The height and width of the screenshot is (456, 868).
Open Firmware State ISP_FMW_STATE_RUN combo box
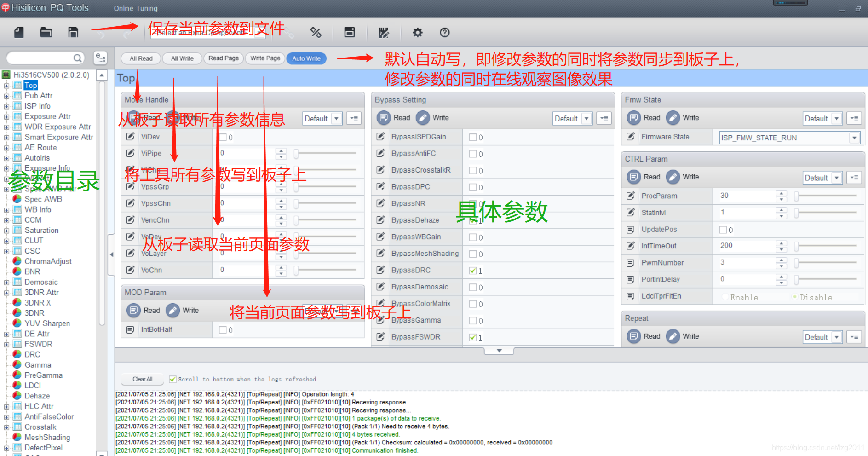789,138
